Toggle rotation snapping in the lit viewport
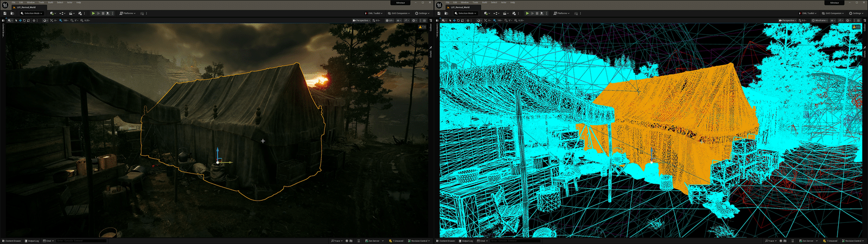This screenshot has width=868, height=244. coord(72,21)
